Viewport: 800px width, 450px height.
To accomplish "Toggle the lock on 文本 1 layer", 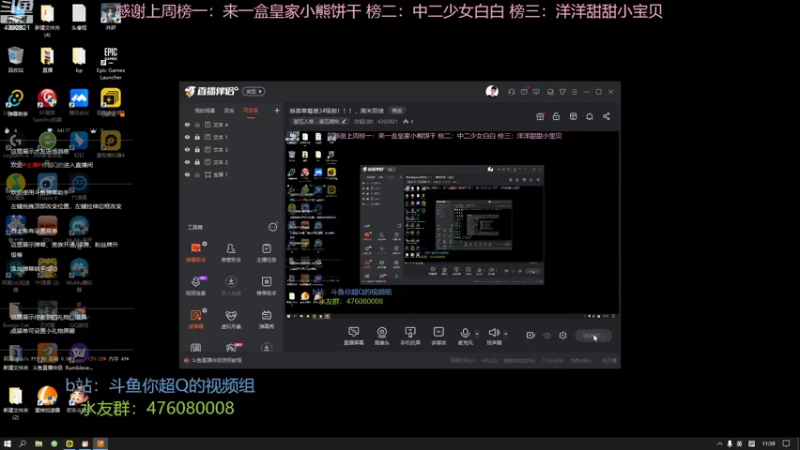I will (x=197, y=137).
